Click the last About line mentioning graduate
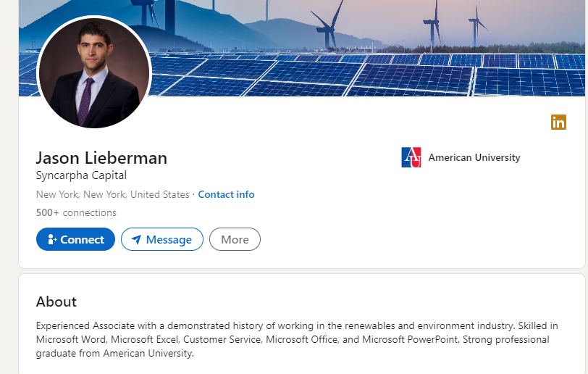This screenshot has height=374, width=588. click(114, 354)
